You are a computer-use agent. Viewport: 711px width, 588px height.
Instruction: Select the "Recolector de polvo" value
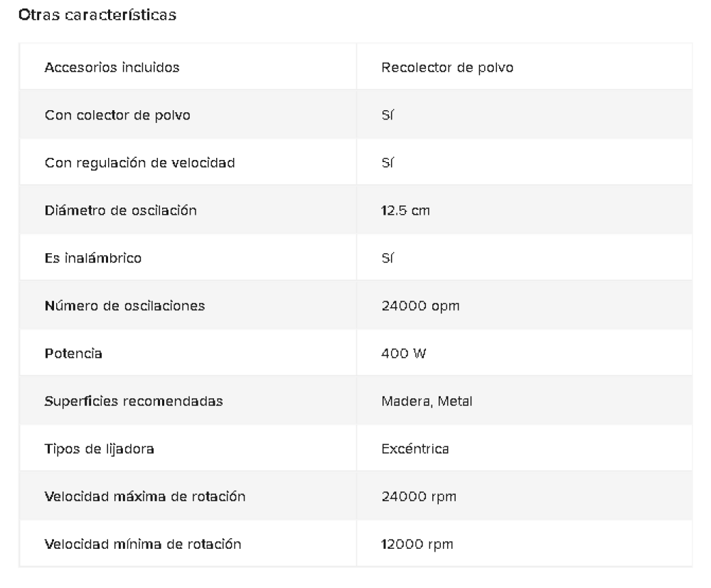[447, 68]
